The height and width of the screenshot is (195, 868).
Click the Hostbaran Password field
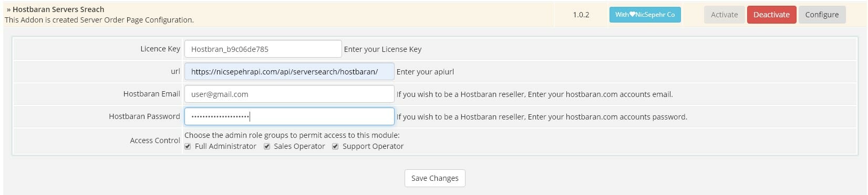pos(289,116)
